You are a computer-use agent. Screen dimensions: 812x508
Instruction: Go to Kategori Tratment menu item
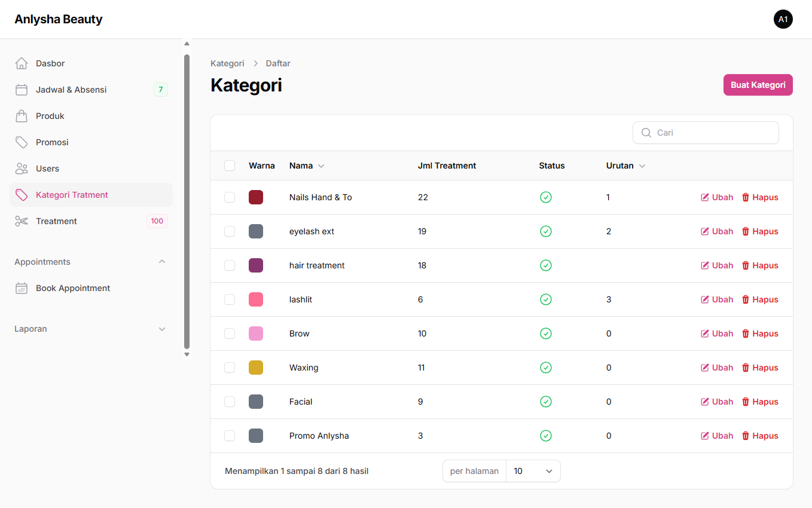click(72, 195)
